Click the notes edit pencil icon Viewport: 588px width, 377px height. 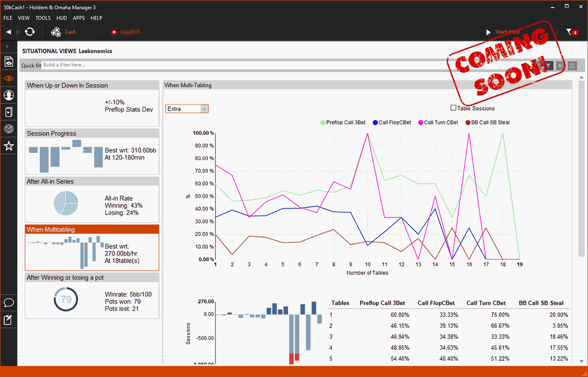tap(9, 320)
